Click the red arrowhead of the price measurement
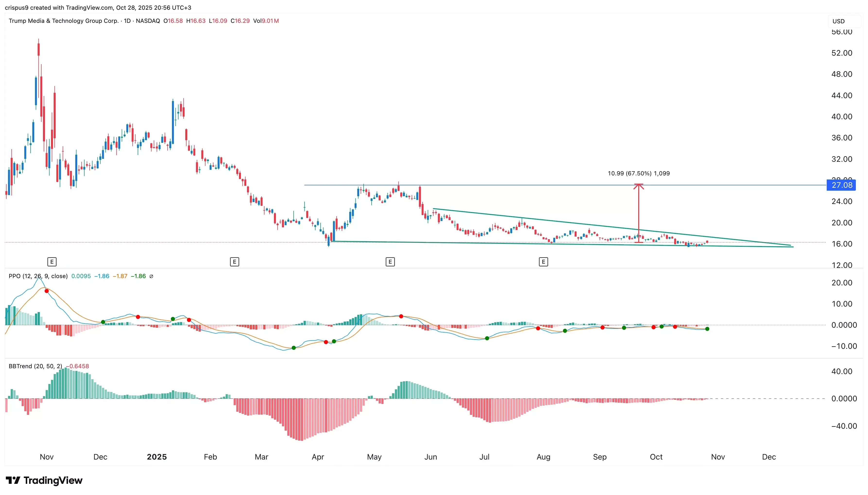The width and height of the screenshot is (868, 495). click(638, 186)
